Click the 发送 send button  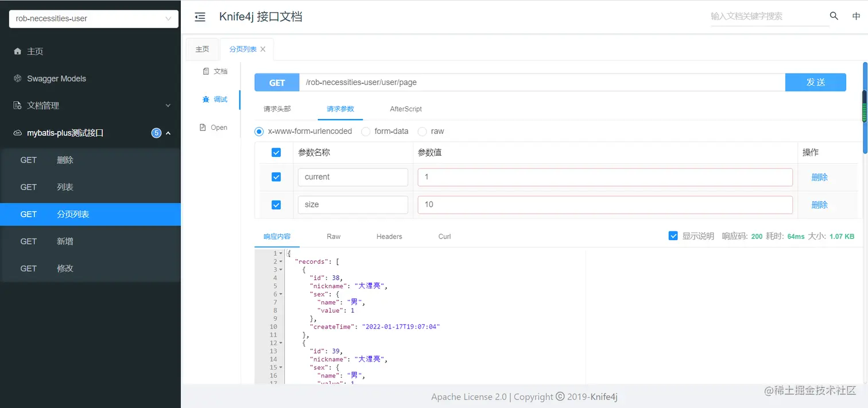(x=816, y=82)
